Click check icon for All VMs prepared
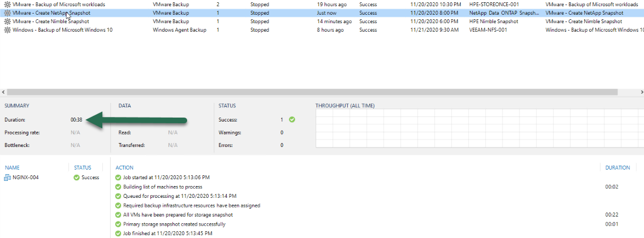The width and height of the screenshot is (644, 238). tap(118, 215)
